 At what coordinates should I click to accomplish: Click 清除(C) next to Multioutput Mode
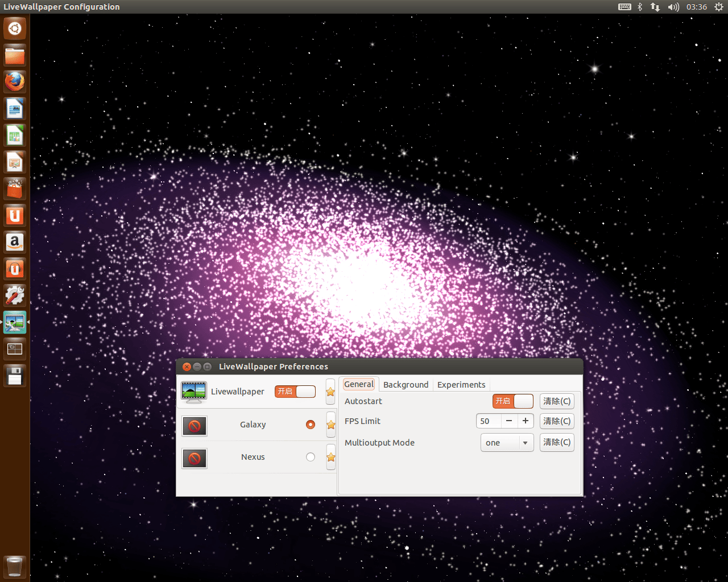click(556, 442)
